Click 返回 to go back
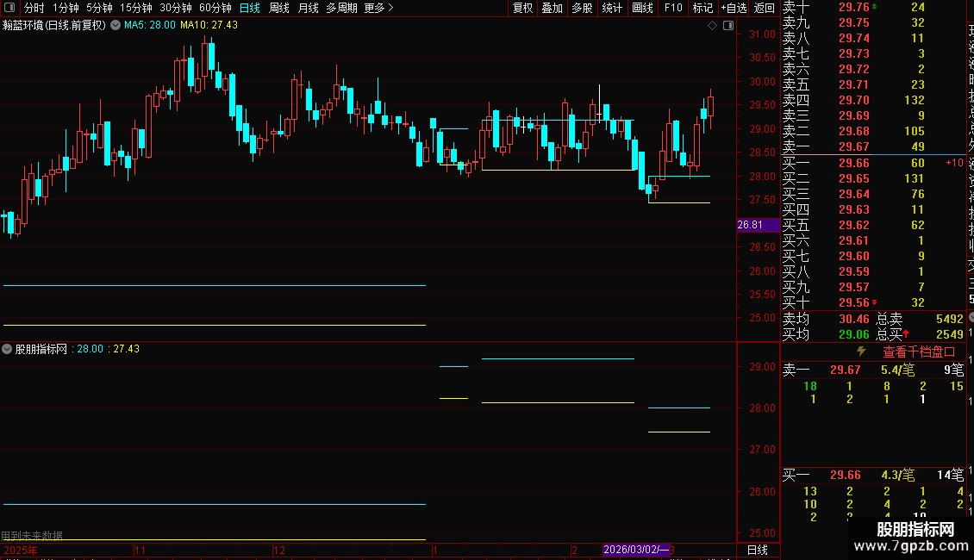Image resolution: width=974 pixels, height=560 pixels. coord(764,8)
